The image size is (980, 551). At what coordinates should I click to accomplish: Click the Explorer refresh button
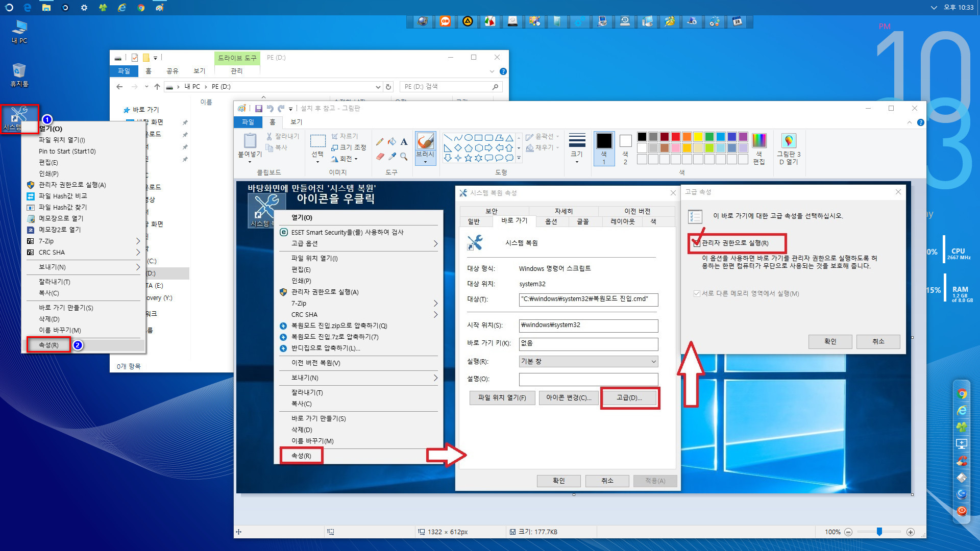coord(388,87)
